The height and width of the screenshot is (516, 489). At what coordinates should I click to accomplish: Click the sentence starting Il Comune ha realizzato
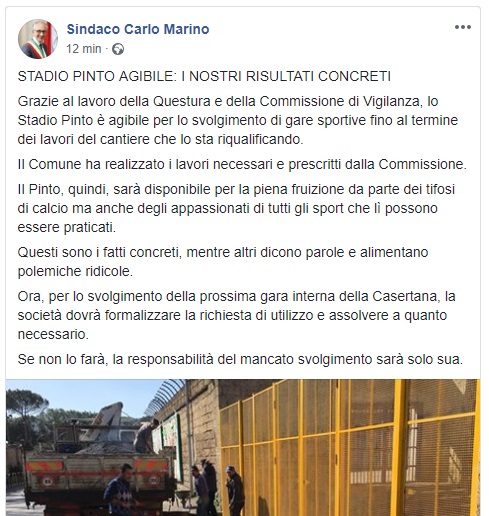point(242,164)
